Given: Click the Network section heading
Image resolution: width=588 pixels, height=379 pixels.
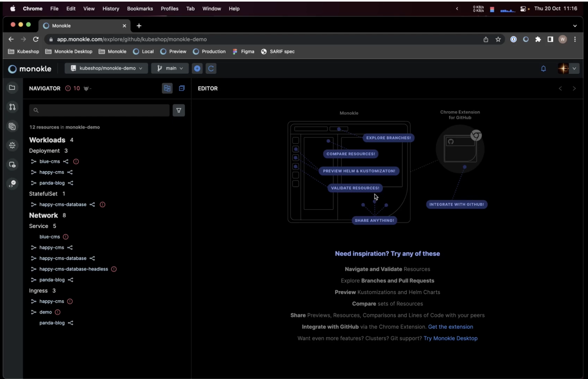Looking at the screenshot, I should coord(43,215).
